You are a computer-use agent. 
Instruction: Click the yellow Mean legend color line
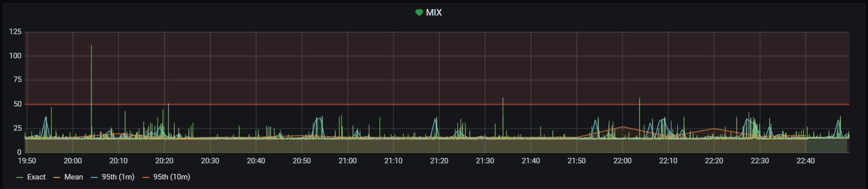point(57,177)
